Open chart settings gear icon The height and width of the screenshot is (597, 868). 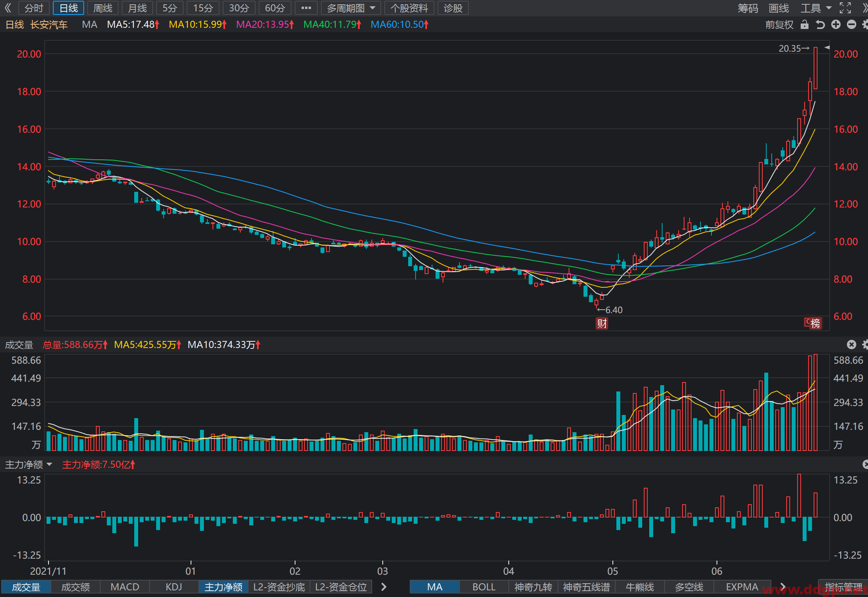click(865, 25)
